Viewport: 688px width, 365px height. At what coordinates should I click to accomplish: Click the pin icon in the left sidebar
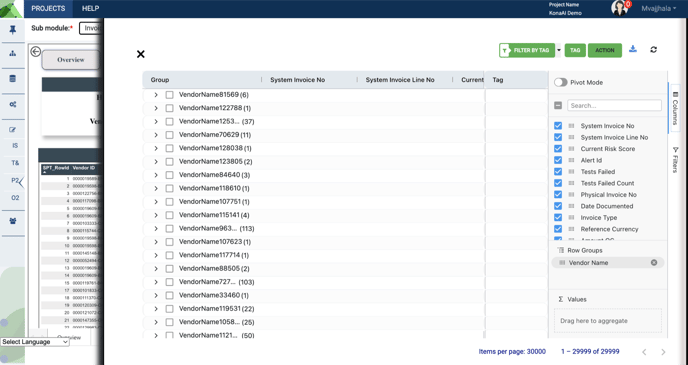click(x=13, y=29)
